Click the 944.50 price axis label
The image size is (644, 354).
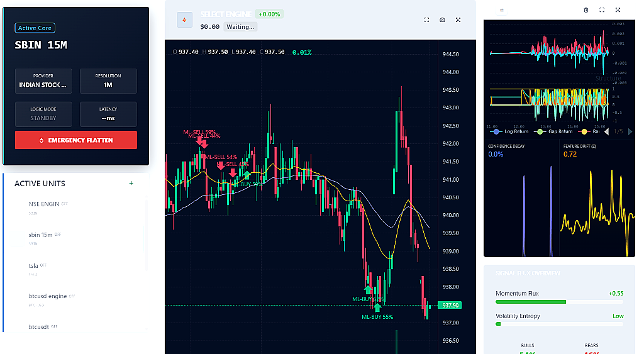tap(450, 54)
